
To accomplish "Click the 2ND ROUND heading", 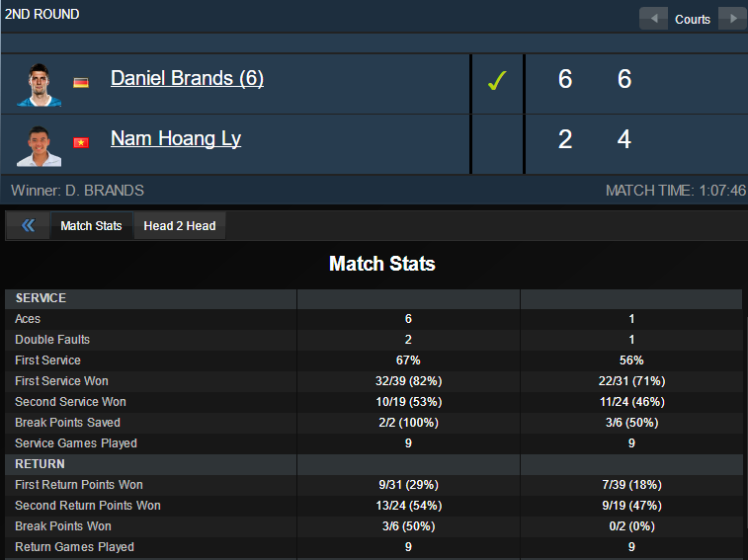I will [42, 15].
